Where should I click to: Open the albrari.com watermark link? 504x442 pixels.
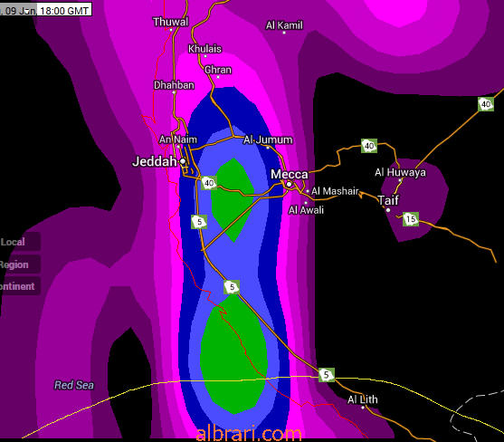[x=249, y=434]
